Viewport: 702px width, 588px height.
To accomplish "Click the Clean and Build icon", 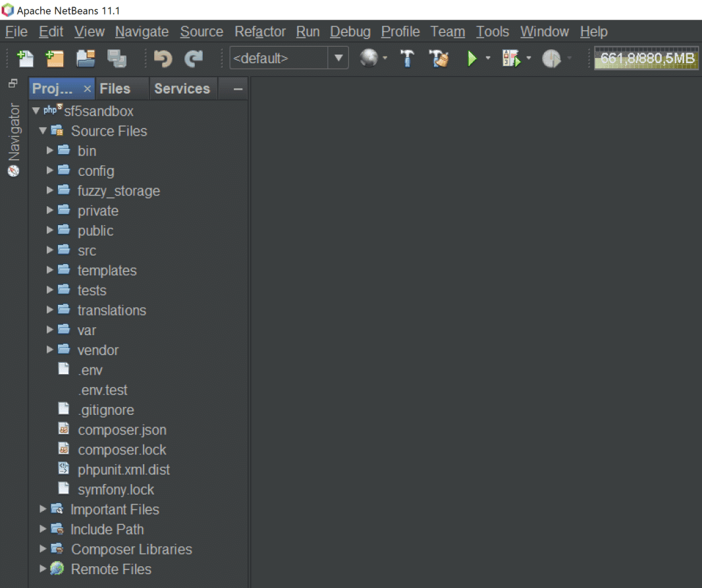I will coord(439,58).
